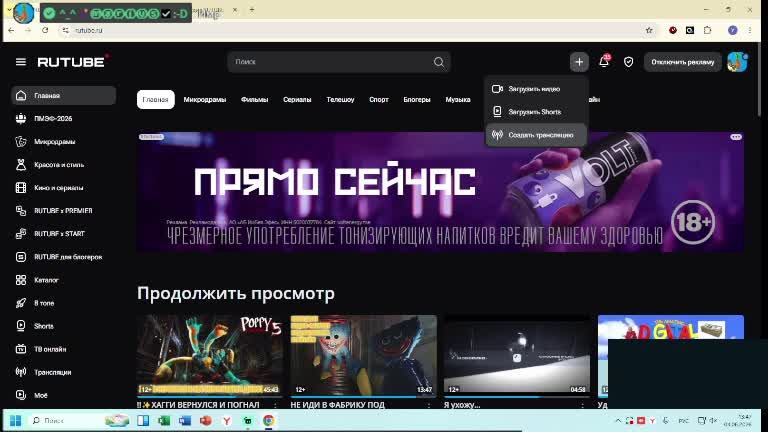The width and height of the screenshot is (768, 432).
Task: Open ХАГГИ ВЕРНУЛСЯ И ПОГНАЛ video title
Action: point(198,405)
